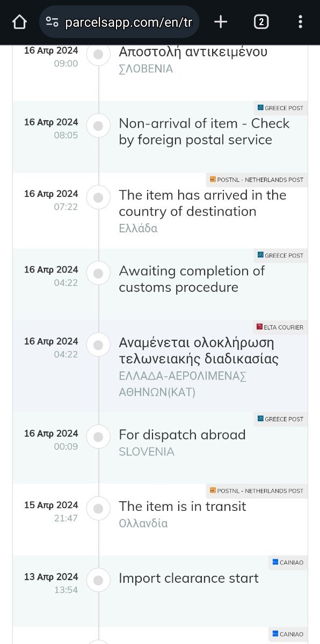
Task: Tap the ELTA Courier carrier tag
Action: 280,327
